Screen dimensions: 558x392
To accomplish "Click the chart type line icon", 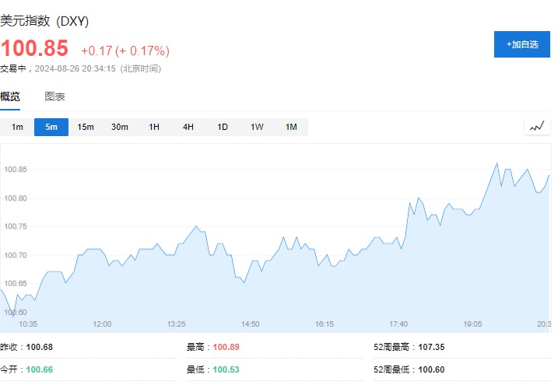I will [x=537, y=127].
